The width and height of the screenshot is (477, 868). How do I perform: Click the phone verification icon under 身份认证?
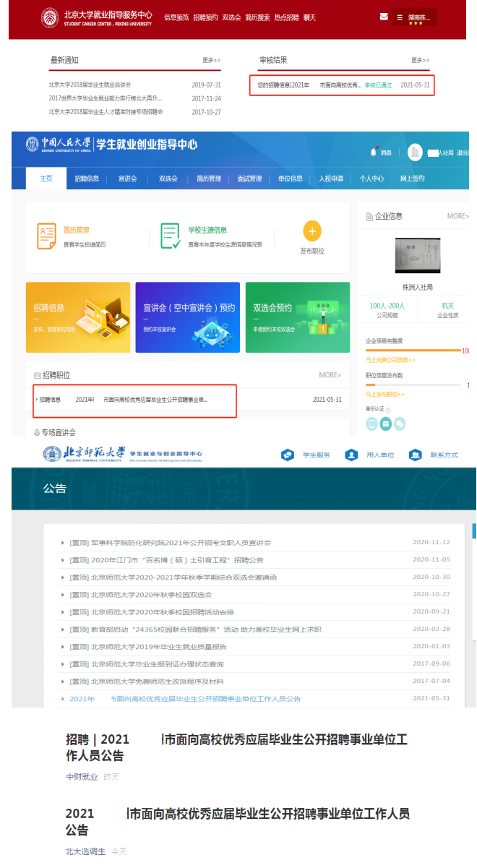(x=372, y=424)
